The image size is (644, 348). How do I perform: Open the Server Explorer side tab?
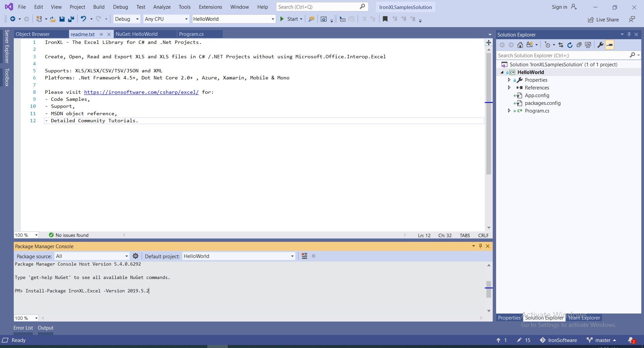(x=7, y=47)
